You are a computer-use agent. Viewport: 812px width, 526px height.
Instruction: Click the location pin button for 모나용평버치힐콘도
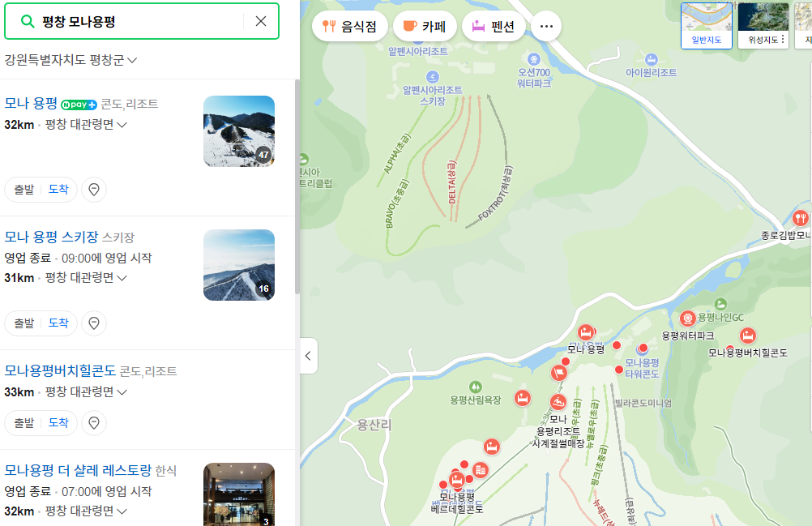[x=94, y=423]
